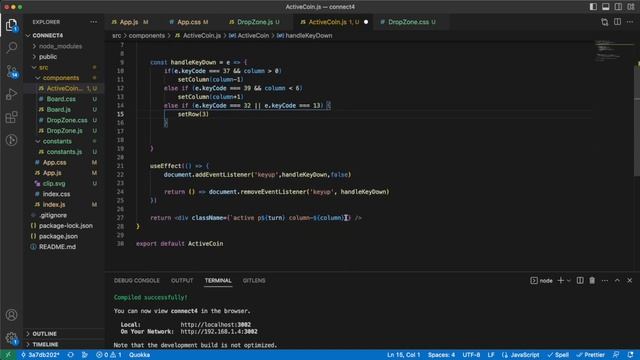
Task: Change encoding via UTF-8 status item
Action: [471, 355]
